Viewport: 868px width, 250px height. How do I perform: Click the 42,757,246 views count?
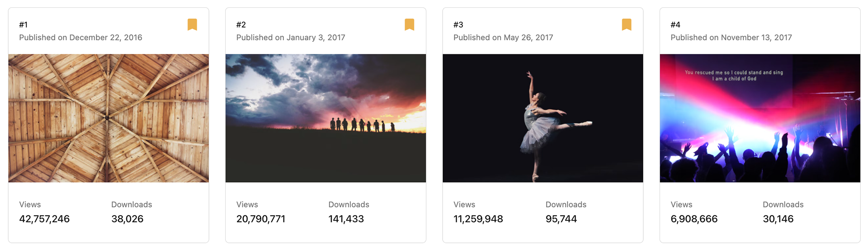[x=44, y=219]
